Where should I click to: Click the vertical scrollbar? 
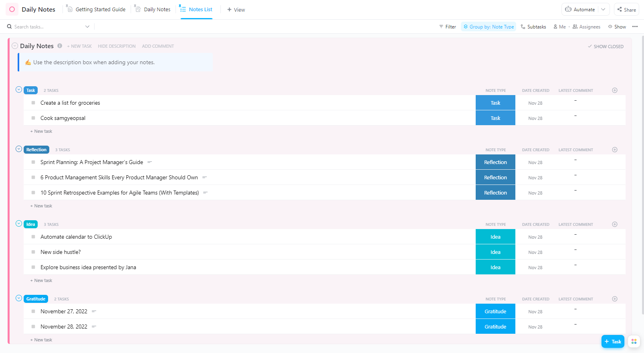click(642, 174)
